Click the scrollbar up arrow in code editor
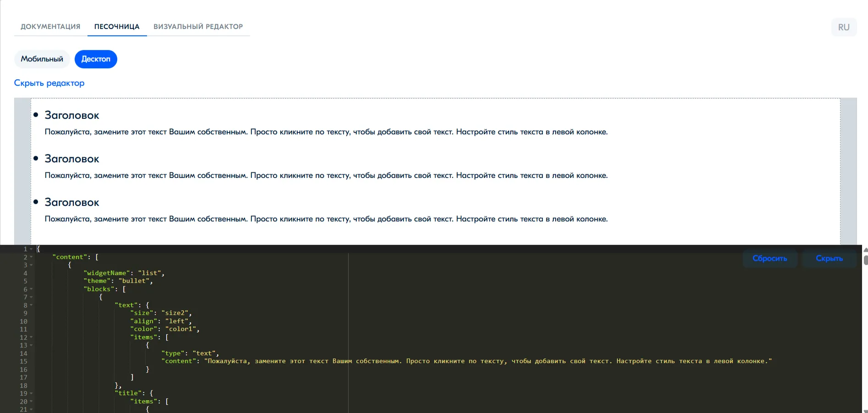This screenshot has width=868, height=413. pos(865,250)
